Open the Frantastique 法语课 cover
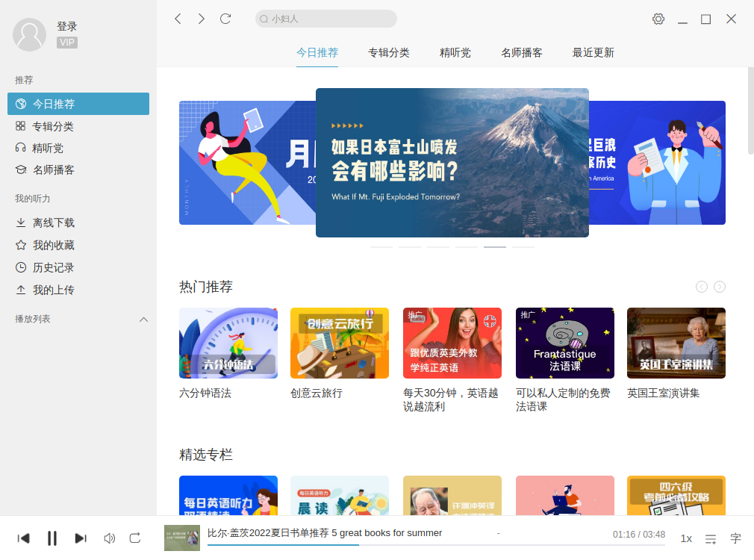 (565, 343)
